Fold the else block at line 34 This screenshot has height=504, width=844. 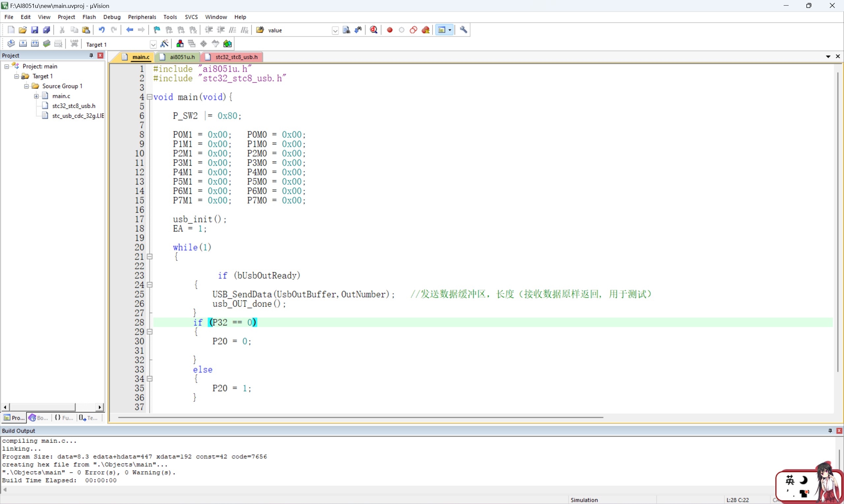tap(149, 379)
